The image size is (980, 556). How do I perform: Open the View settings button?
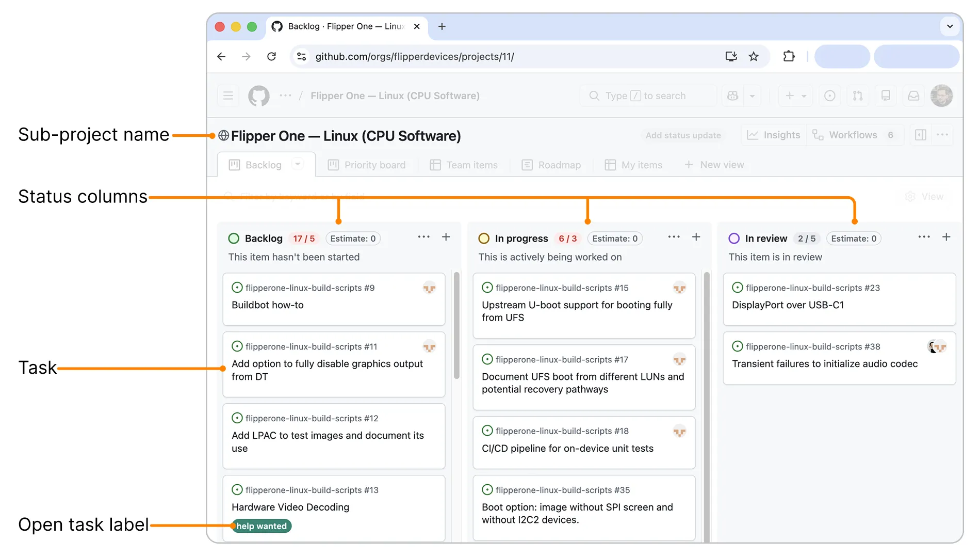pyautogui.click(x=925, y=197)
